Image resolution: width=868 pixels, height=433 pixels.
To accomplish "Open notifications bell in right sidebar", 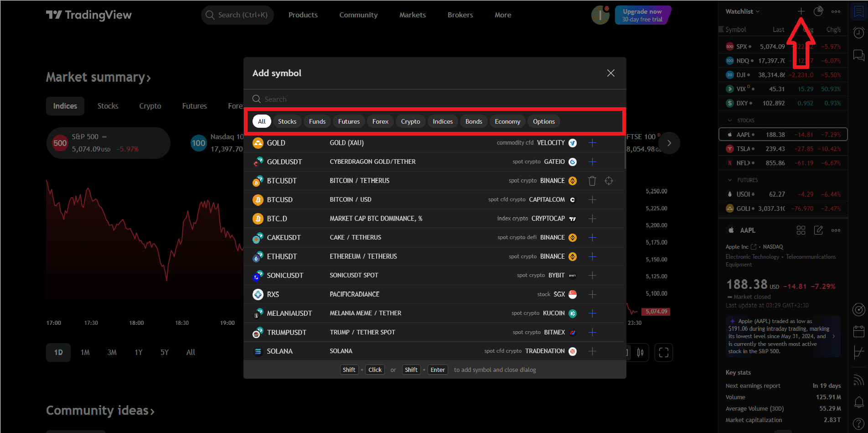I will [859, 402].
